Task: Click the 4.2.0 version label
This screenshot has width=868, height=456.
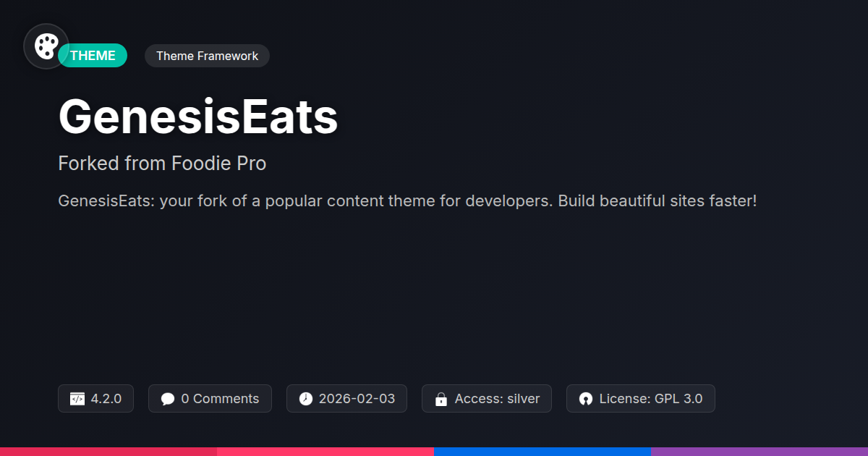Action: point(106,399)
